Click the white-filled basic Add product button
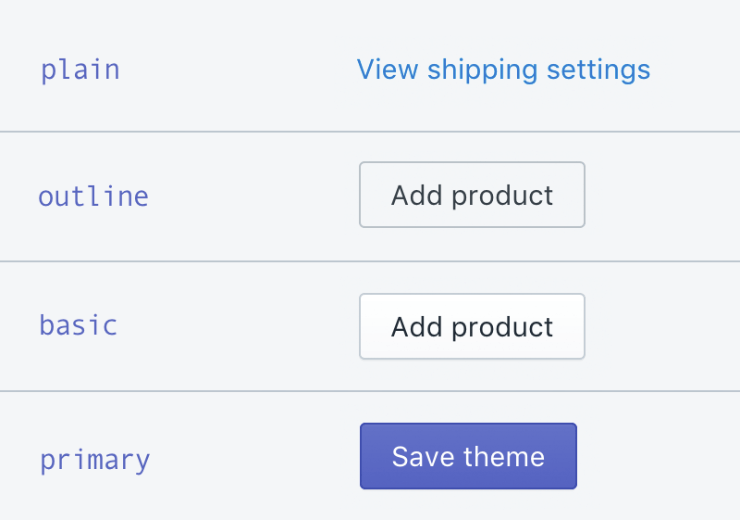The image size is (740, 520). pos(472,327)
